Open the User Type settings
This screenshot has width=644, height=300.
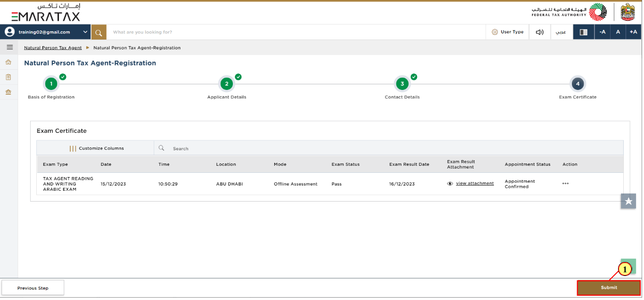click(x=507, y=32)
